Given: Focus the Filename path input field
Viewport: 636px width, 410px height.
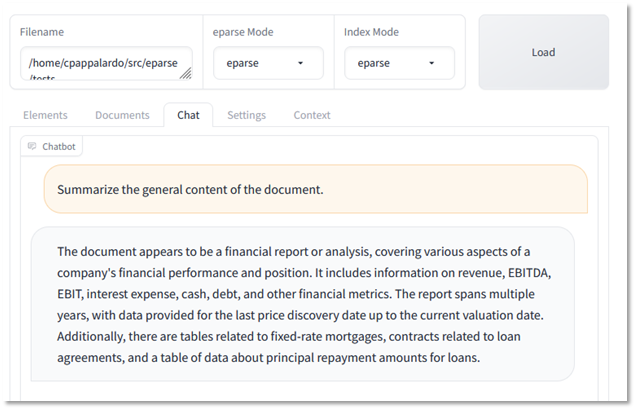Looking at the screenshot, I should pos(105,63).
